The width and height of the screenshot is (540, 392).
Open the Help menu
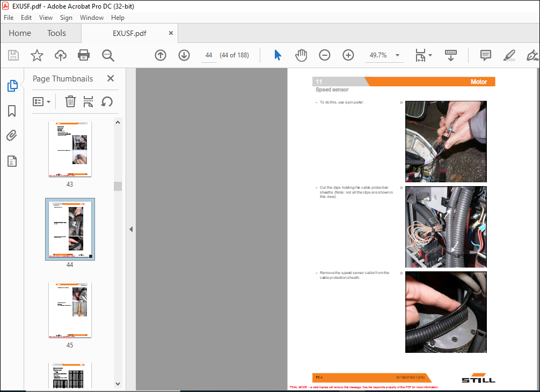[x=118, y=18]
